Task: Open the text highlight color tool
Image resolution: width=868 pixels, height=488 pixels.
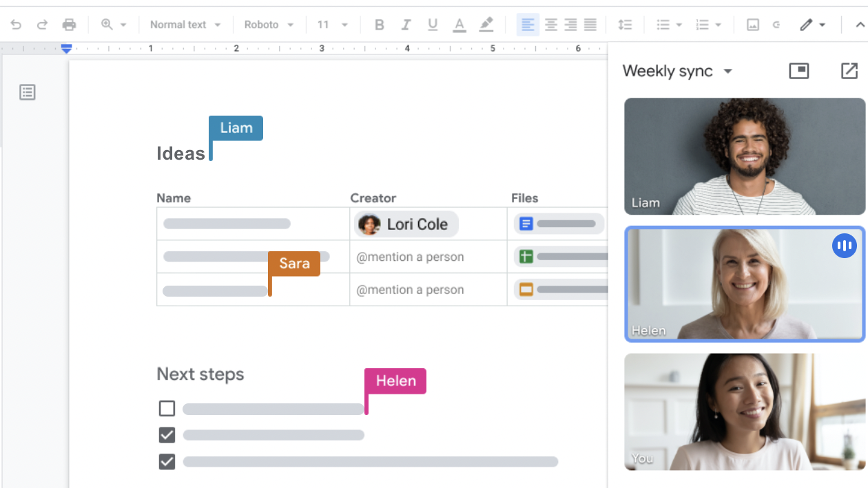Action: (486, 24)
